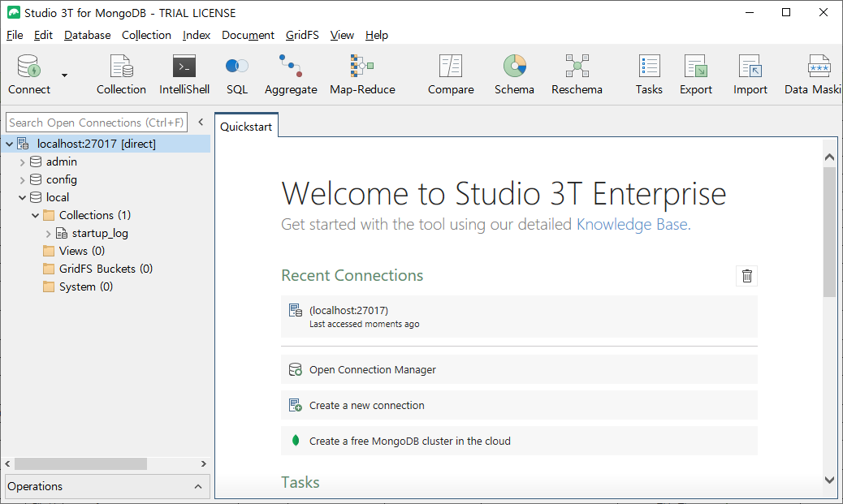
Task: Select the Views (0) folder
Action: [x=82, y=251]
